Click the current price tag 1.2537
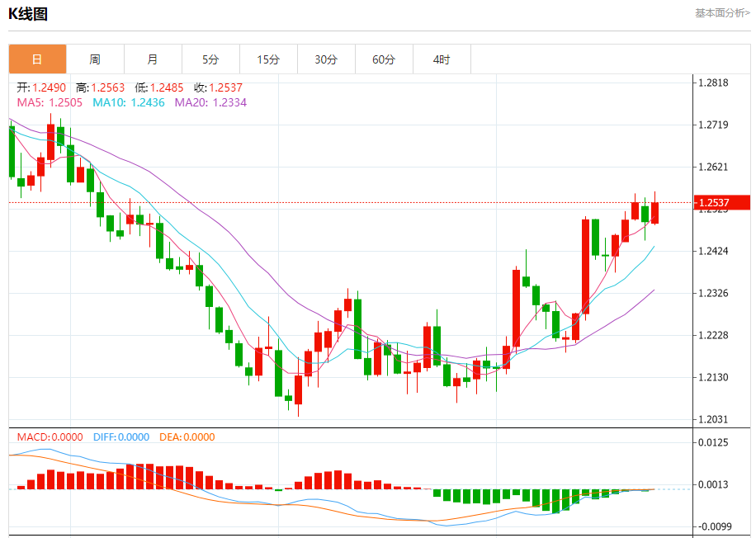This screenshot has width=756, height=538. [x=722, y=202]
